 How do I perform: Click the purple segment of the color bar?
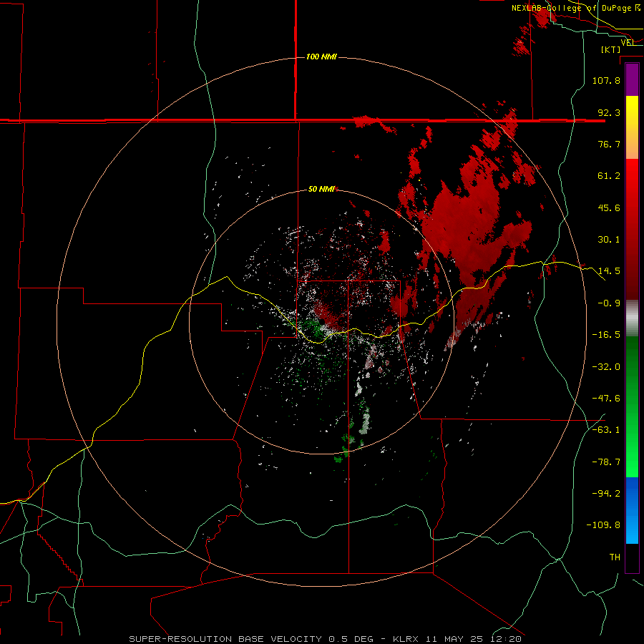pyautogui.click(x=632, y=80)
